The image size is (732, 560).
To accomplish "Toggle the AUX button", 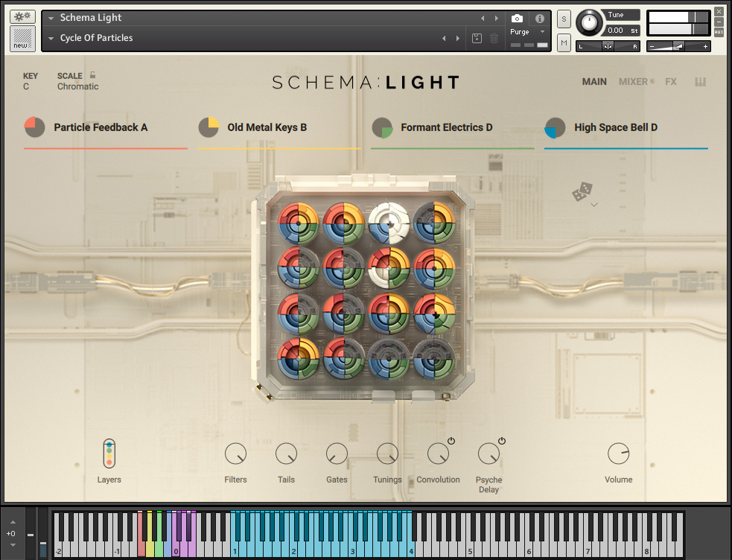I will pyautogui.click(x=719, y=32).
